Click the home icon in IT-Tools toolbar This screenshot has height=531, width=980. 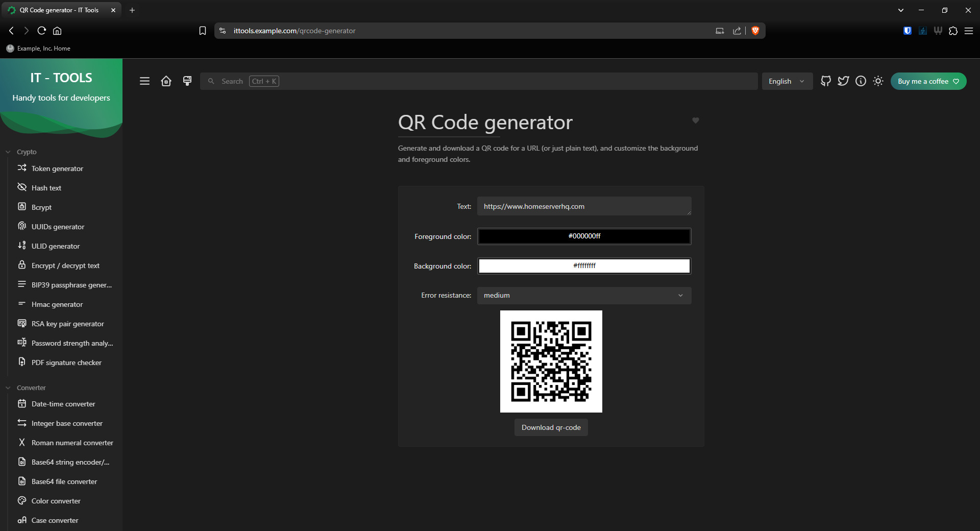pos(166,81)
